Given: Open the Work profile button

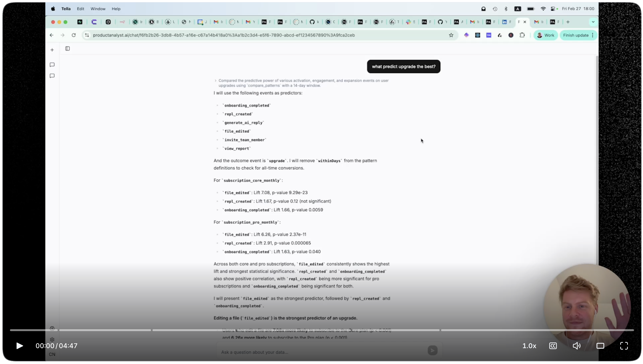Looking at the screenshot, I should pos(546,35).
